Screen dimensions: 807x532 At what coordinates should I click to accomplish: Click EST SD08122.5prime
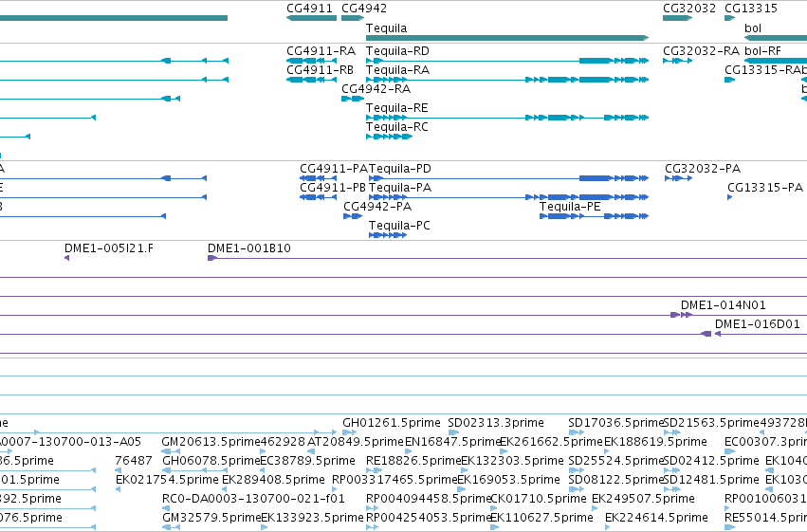coord(615,480)
